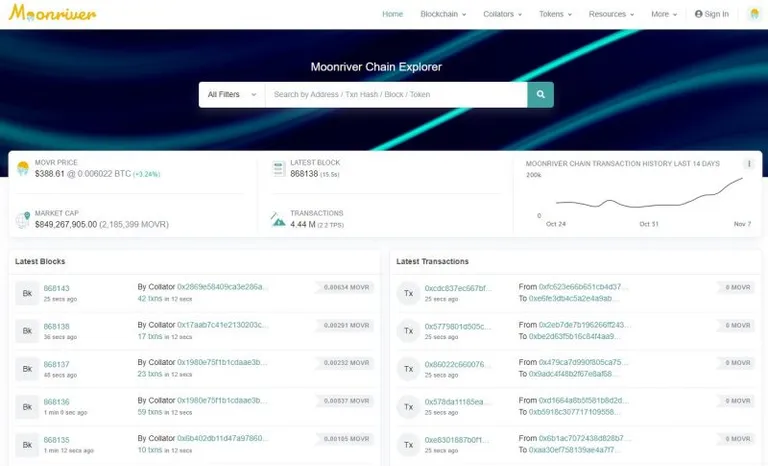The image size is (768, 466).
Task: Open transaction 0x86022c660076
Action: (x=456, y=364)
